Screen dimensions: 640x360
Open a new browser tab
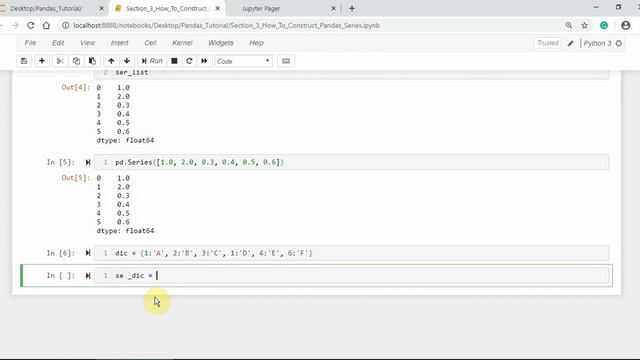pyautogui.click(x=352, y=8)
